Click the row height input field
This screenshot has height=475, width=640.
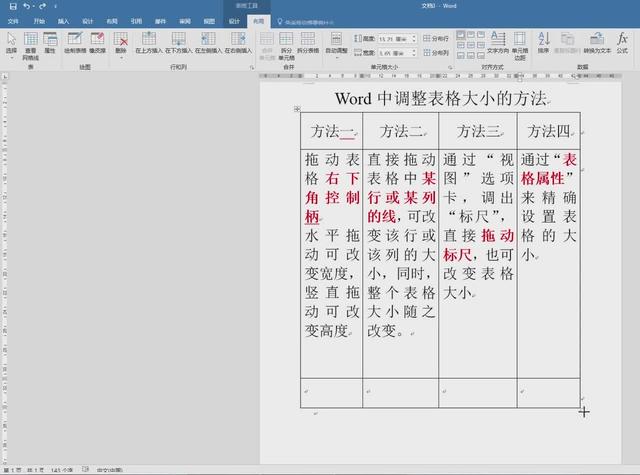click(394, 39)
